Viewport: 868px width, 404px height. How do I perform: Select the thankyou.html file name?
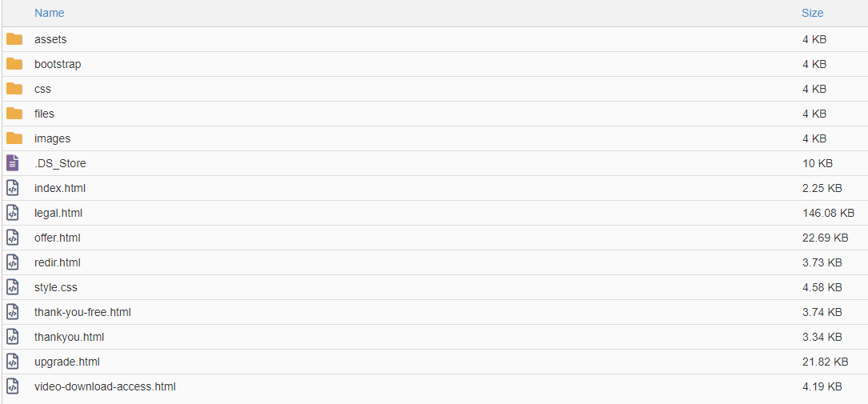[69, 337]
